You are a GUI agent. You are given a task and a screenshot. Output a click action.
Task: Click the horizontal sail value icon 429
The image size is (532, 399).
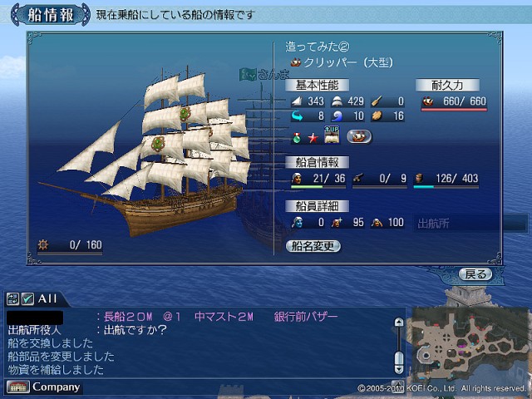click(337, 101)
